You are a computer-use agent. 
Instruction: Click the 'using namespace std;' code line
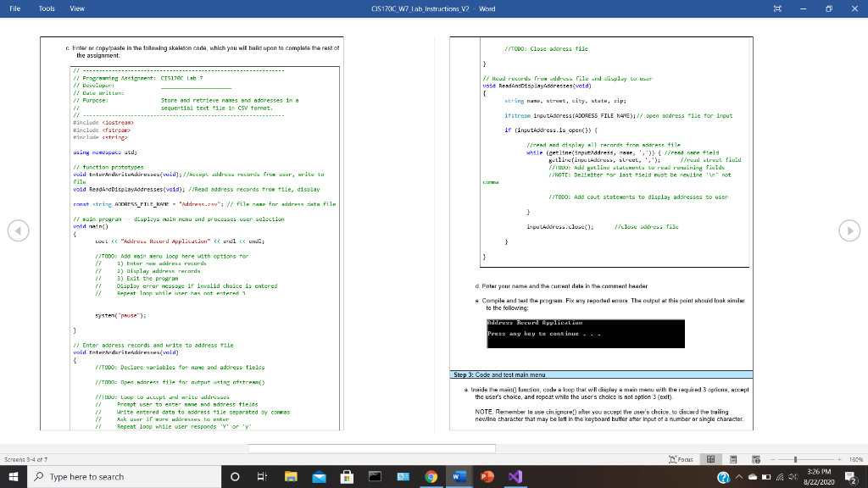pyautogui.click(x=105, y=152)
